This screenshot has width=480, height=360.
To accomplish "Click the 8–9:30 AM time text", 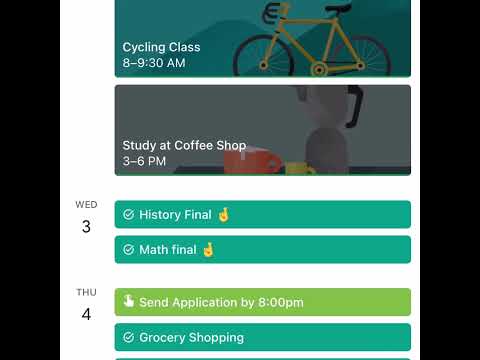I will 154,63.
